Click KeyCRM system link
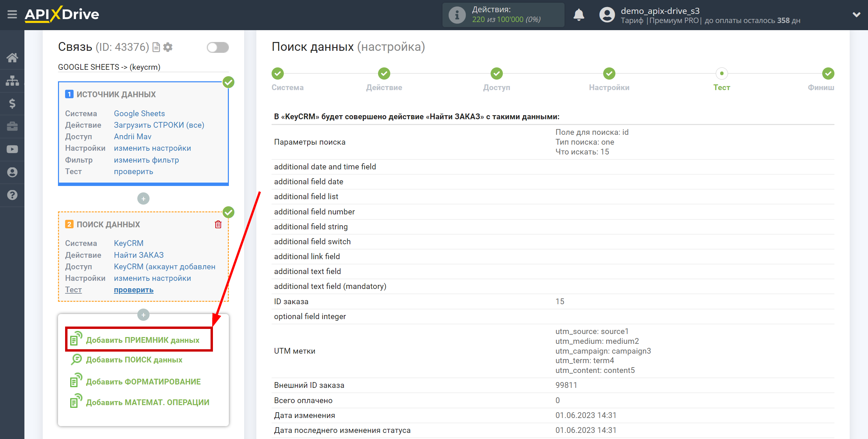This screenshot has height=439, width=868. (129, 243)
